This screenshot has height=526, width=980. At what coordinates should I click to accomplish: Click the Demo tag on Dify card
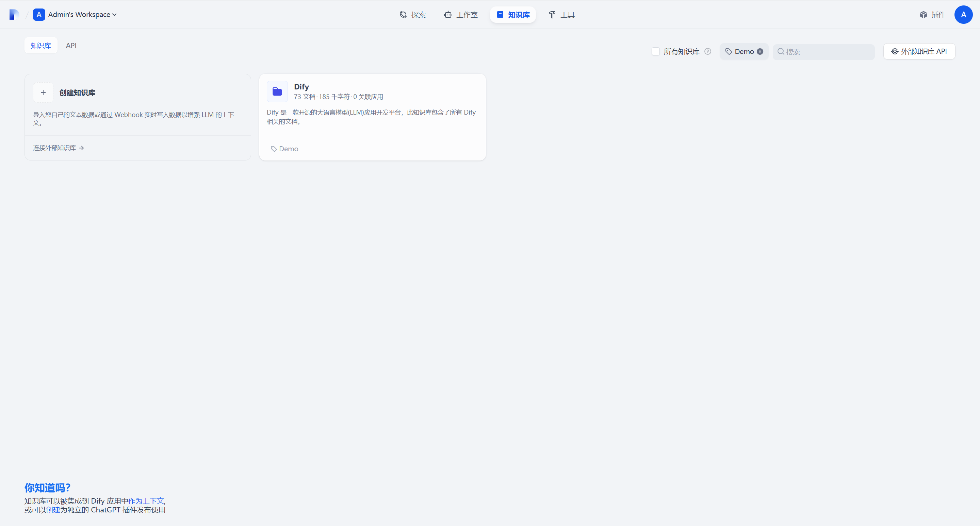point(284,149)
